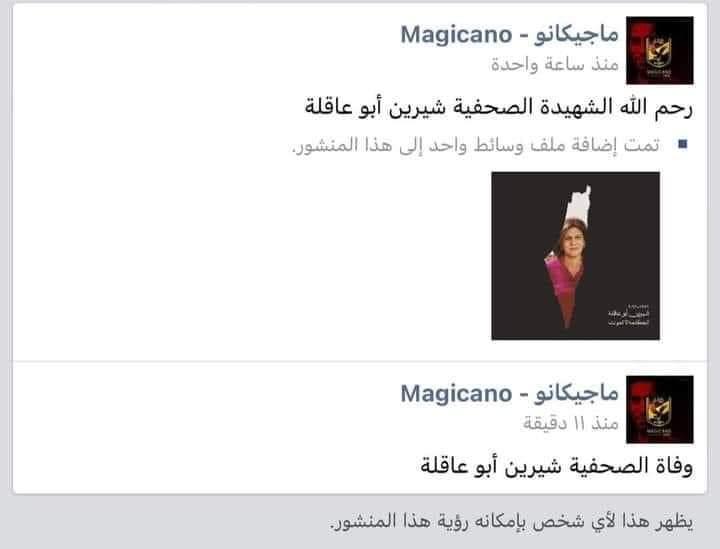Open the page name ماجيكانو - Magicano above منذ ١١ دقيقة
Screen dimensions: 720x549
(x=510, y=394)
